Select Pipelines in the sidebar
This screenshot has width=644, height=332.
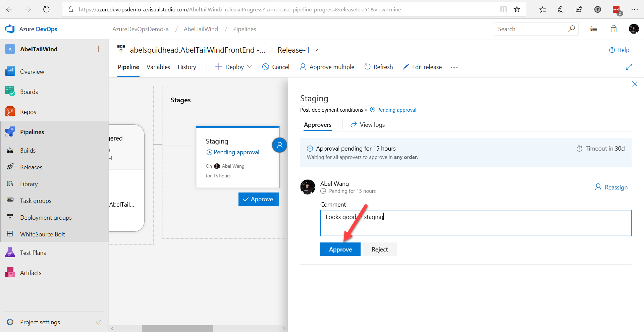coord(54,132)
